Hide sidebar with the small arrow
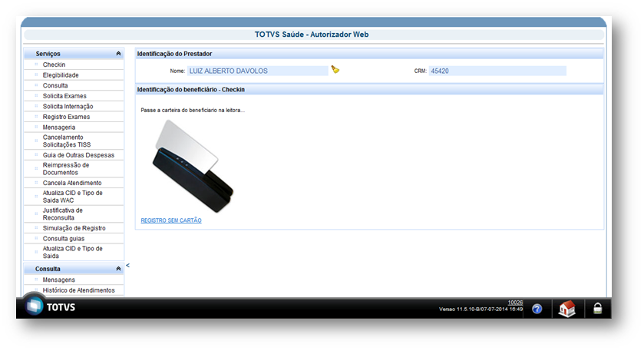 pyautogui.click(x=127, y=266)
